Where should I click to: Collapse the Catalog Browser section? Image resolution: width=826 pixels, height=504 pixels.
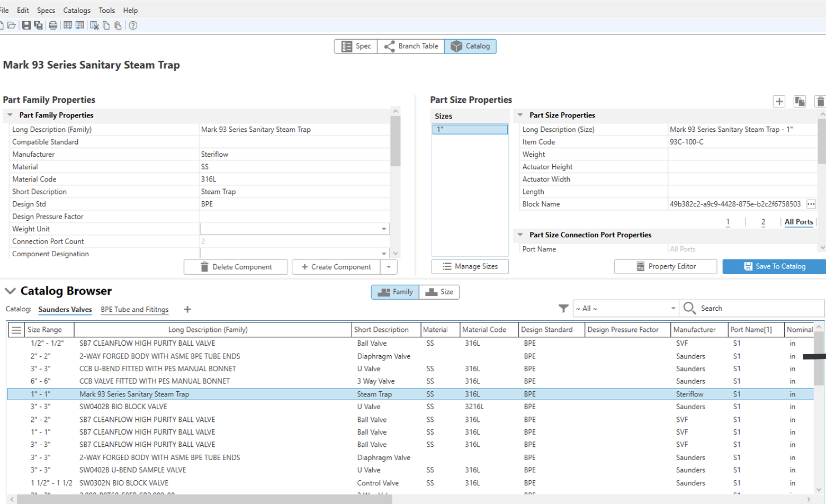pyautogui.click(x=10, y=291)
